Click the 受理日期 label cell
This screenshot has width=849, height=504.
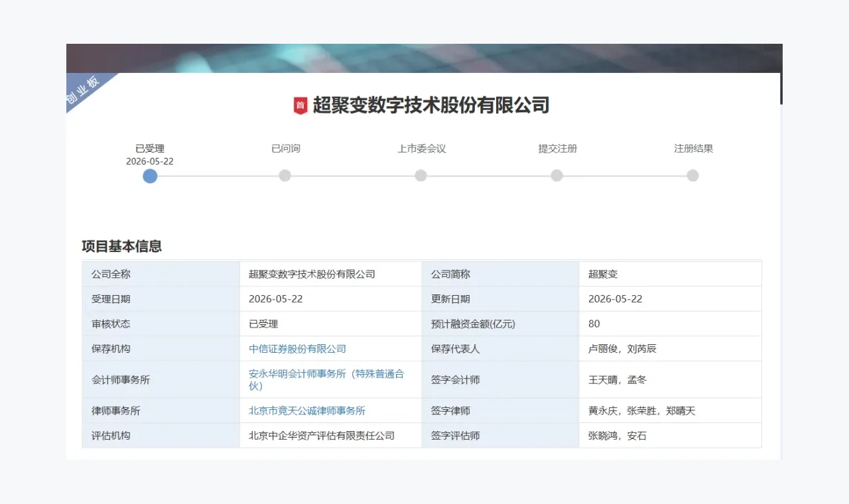pyautogui.click(x=161, y=299)
